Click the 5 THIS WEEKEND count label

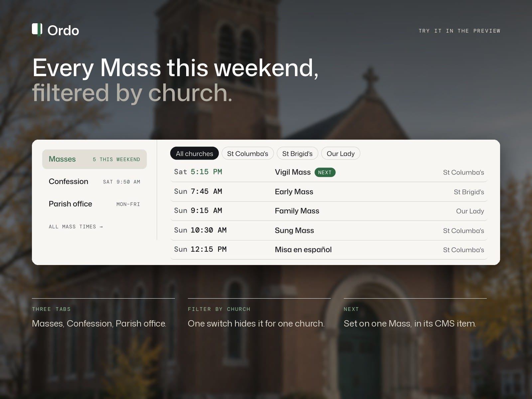[x=116, y=160]
